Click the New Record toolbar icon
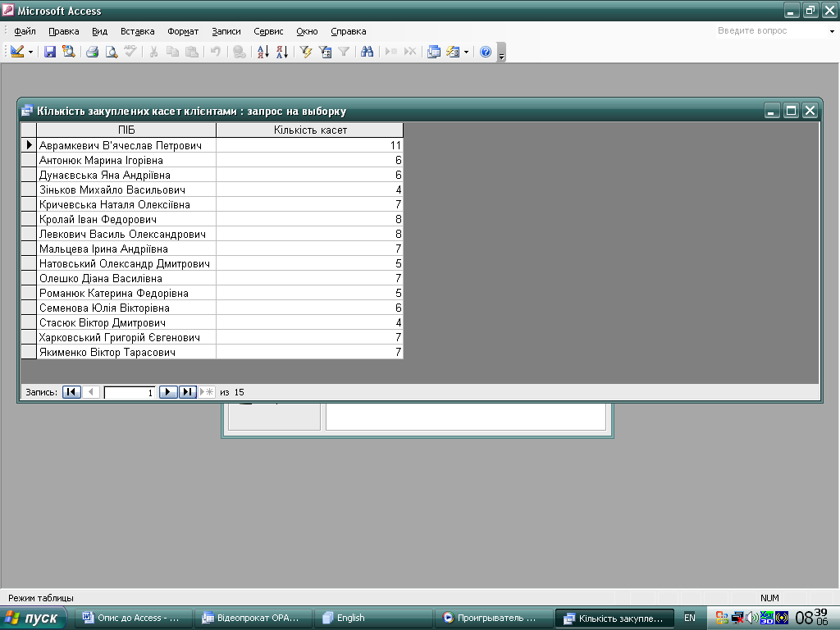Image resolution: width=840 pixels, height=630 pixels. pos(391,52)
